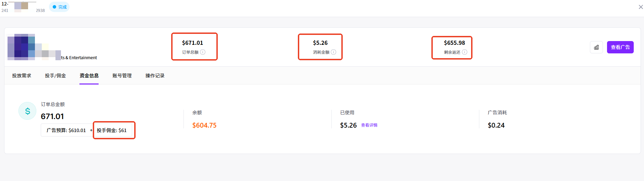Screen dimensions: 644x181
Task: Click the $655.98 remaining refund value
Action: [454, 43]
